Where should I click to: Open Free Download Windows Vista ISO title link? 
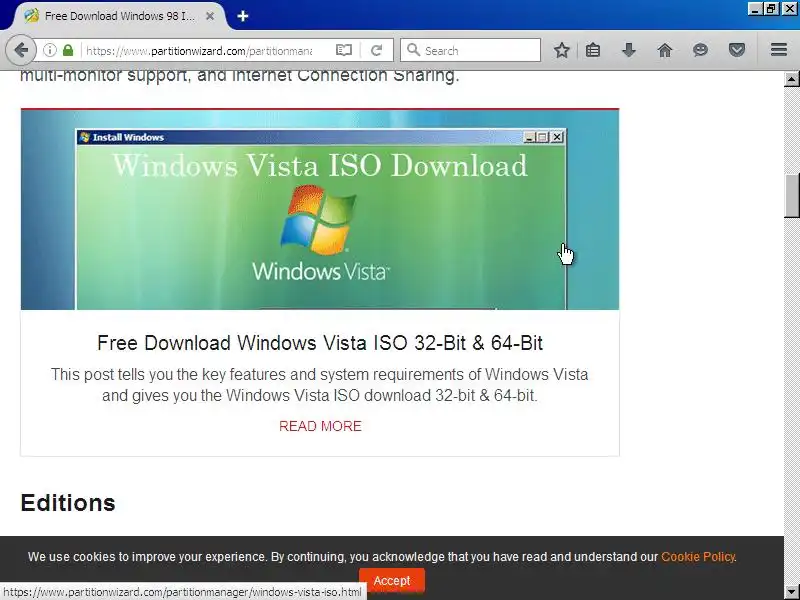[320, 343]
